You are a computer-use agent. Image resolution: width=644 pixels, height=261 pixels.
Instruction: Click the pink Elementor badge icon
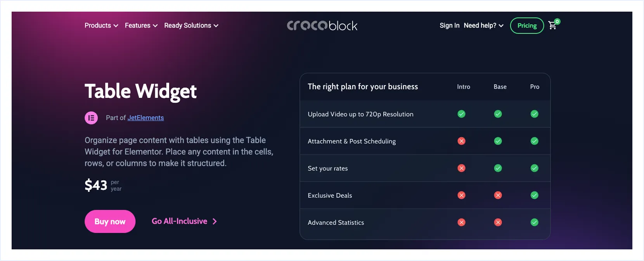(91, 118)
